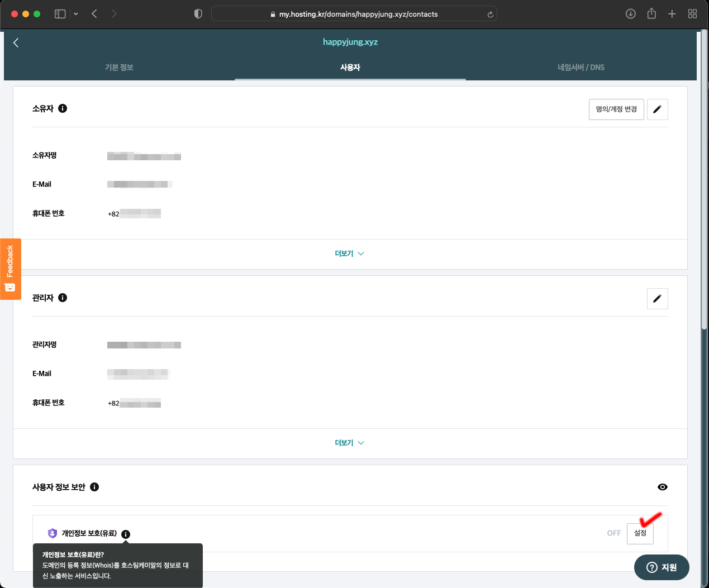
Task: Expand 더보기 under the 소유자 section
Action: (349, 254)
